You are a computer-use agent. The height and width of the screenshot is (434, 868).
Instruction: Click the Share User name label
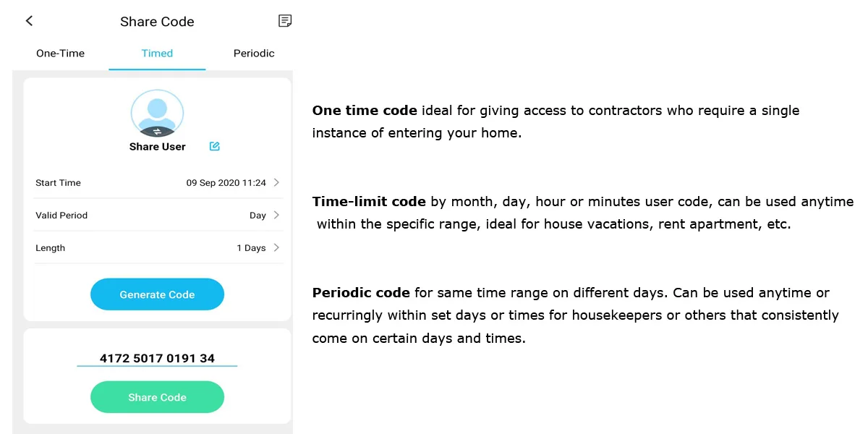pos(157,147)
